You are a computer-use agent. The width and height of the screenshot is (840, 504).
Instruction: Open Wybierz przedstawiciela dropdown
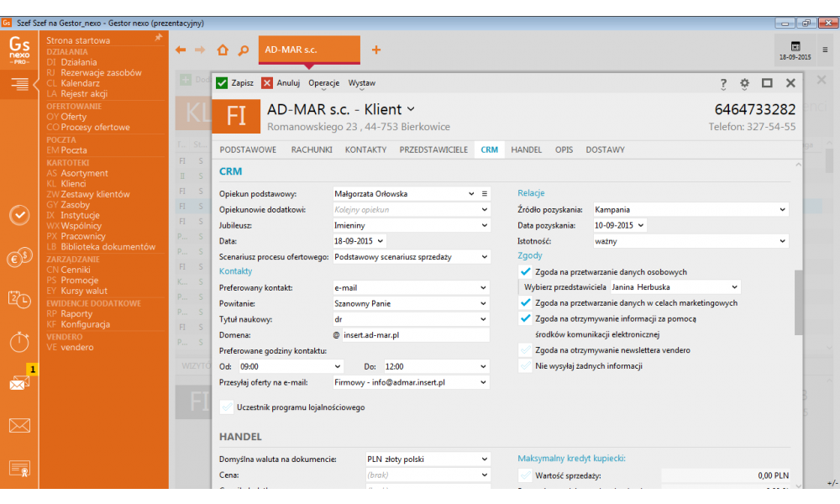coord(734,287)
